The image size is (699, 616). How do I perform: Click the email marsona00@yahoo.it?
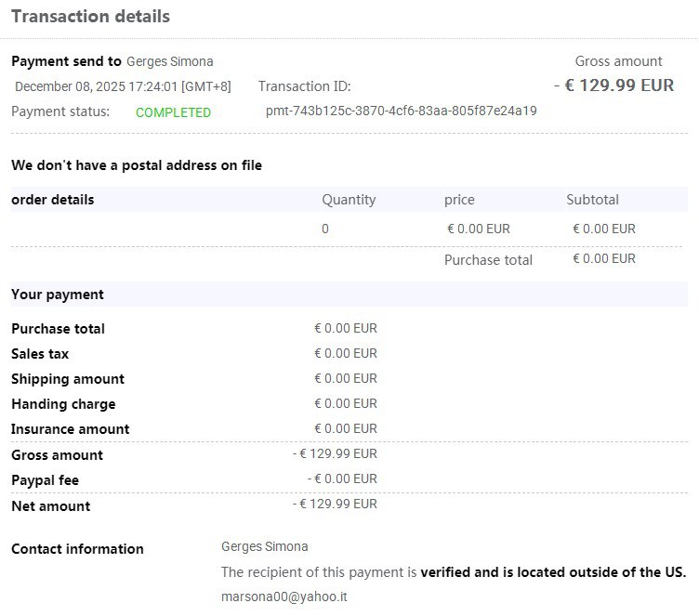click(x=284, y=596)
